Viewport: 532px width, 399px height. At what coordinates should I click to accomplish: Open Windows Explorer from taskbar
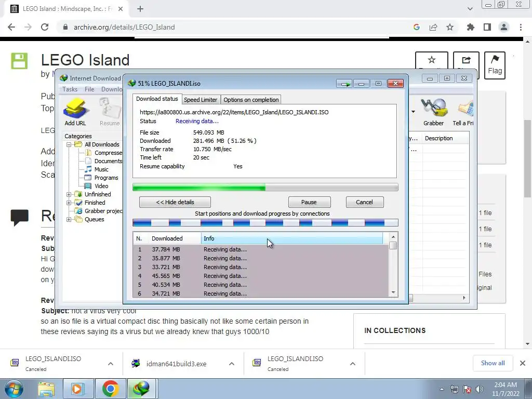coord(46,389)
